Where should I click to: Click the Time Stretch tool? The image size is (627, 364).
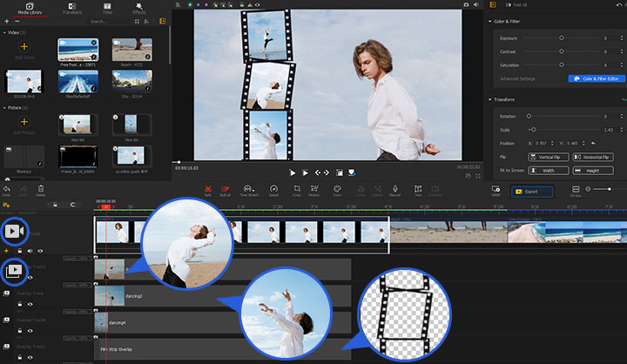pyautogui.click(x=247, y=189)
